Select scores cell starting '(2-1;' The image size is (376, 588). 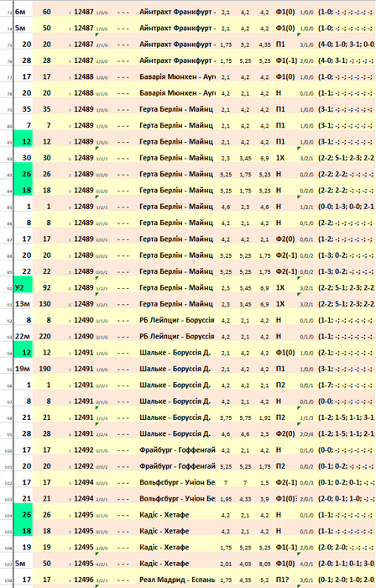tap(347, 353)
